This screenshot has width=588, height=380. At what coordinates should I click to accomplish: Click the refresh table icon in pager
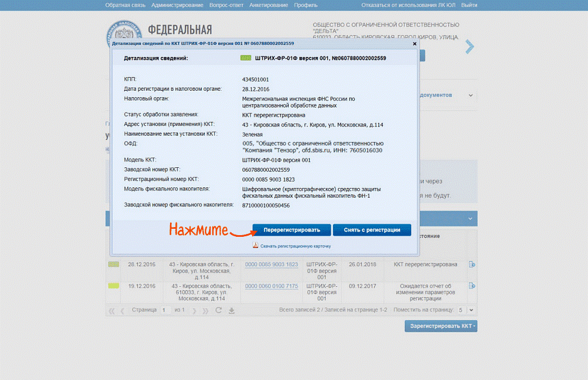point(218,310)
